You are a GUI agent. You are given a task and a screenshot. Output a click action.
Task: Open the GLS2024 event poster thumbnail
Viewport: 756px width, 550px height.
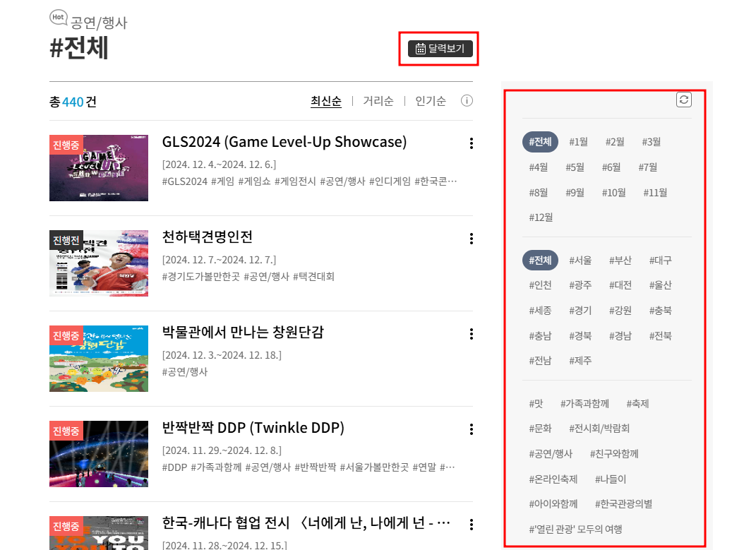pyautogui.click(x=99, y=168)
